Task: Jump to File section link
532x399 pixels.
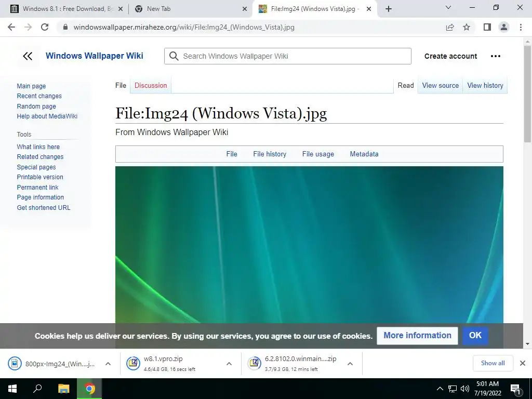Action: click(232, 154)
